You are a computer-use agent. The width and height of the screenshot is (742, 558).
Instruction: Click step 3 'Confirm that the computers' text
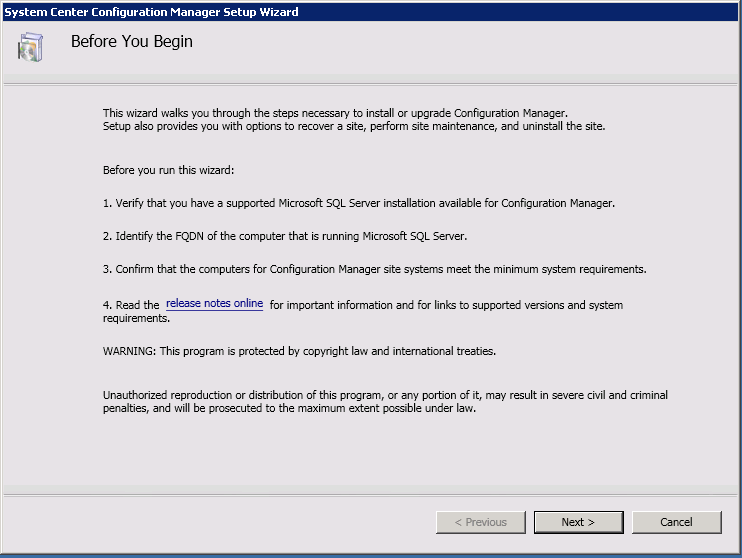[374, 269]
